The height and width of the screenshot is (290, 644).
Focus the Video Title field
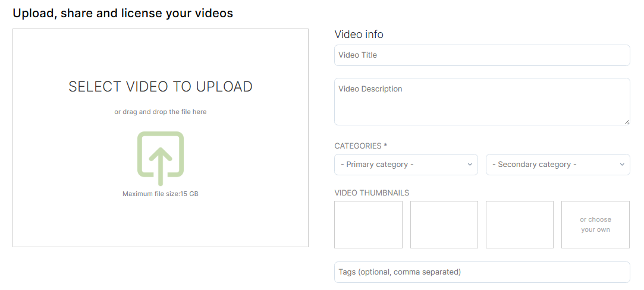tap(482, 55)
